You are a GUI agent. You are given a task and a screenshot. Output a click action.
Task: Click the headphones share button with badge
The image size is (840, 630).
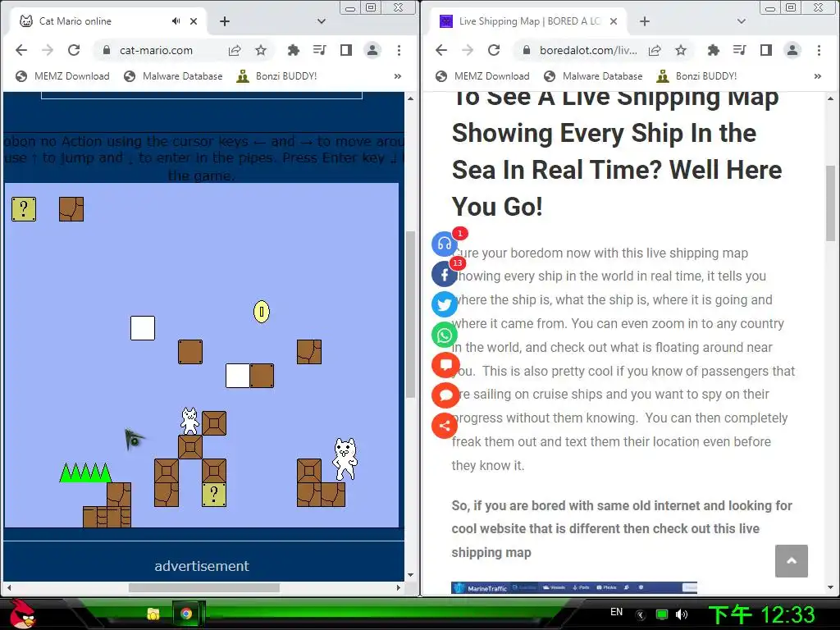click(445, 244)
